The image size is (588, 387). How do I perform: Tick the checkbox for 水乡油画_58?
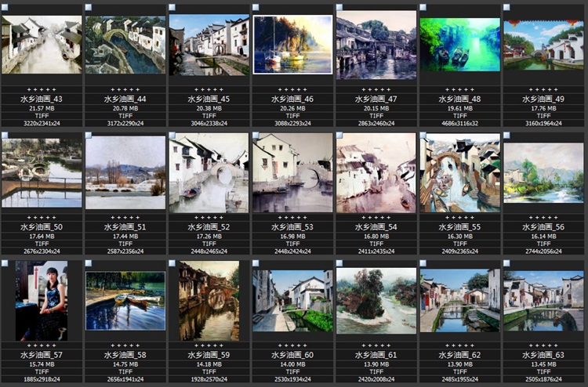point(88,263)
